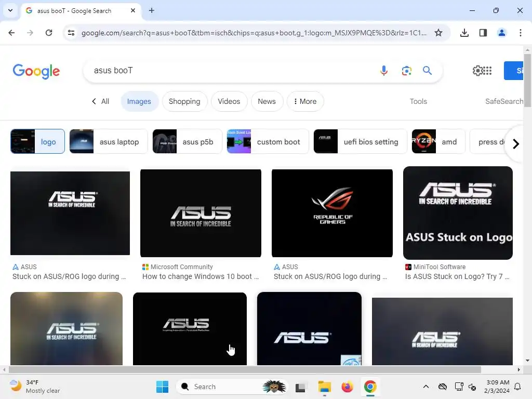Image resolution: width=532 pixels, height=399 pixels.
Task: Click the Google logo
Action: point(36,71)
